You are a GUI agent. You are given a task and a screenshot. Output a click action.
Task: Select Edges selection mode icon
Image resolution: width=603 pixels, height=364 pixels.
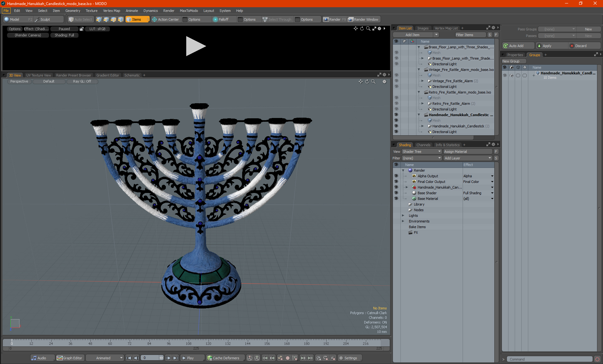click(x=106, y=19)
